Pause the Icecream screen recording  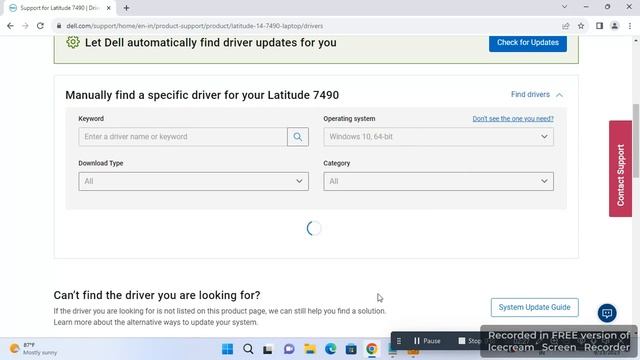[x=427, y=341]
